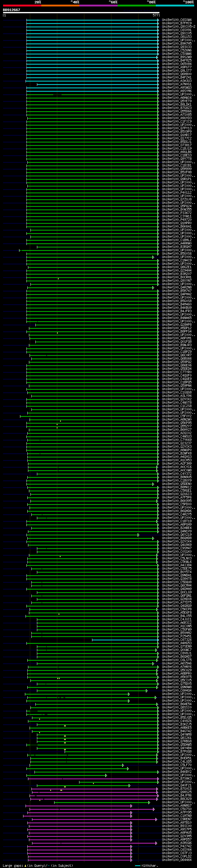Select the UniRef100_Q23237 label
197x868 pixels.
coord(177,443)
